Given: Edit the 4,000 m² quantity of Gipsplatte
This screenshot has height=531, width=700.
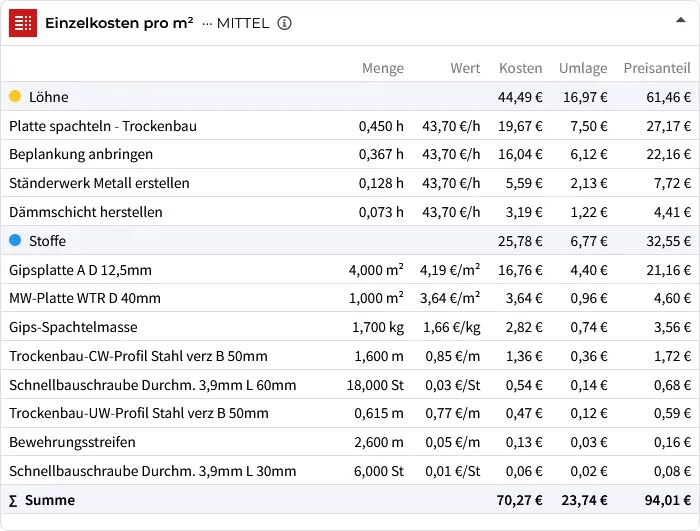Looking at the screenshot, I should (x=376, y=270).
